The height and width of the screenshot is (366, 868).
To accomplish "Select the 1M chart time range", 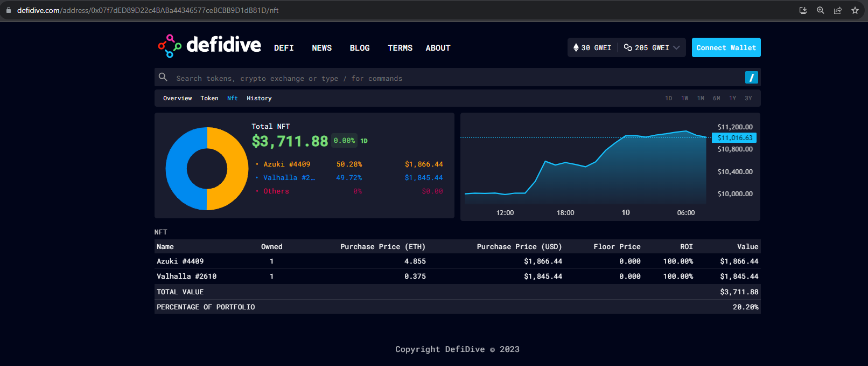I will click(x=701, y=98).
